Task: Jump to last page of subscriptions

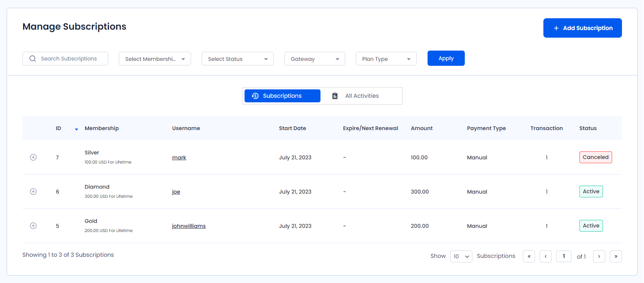Action: click(x=616, y=256)
